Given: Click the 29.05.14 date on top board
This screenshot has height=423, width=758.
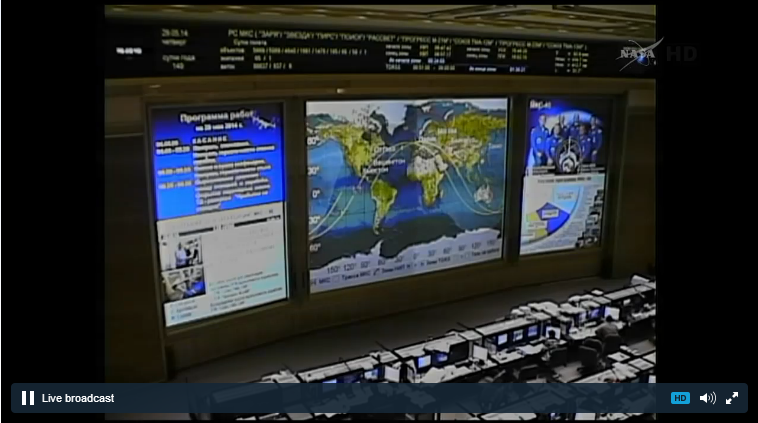Looking at the screenshot, I should tap(175, 33).
